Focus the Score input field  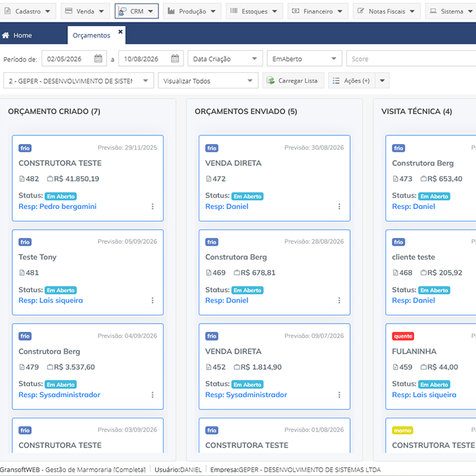click(x=411, y=58)
